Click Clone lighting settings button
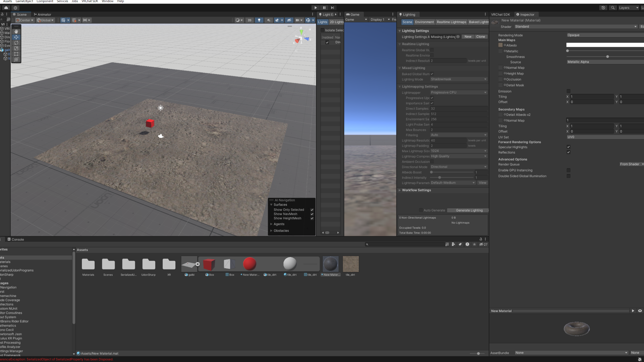The width and height of the screenshot is (644, 362). [481, 37]
